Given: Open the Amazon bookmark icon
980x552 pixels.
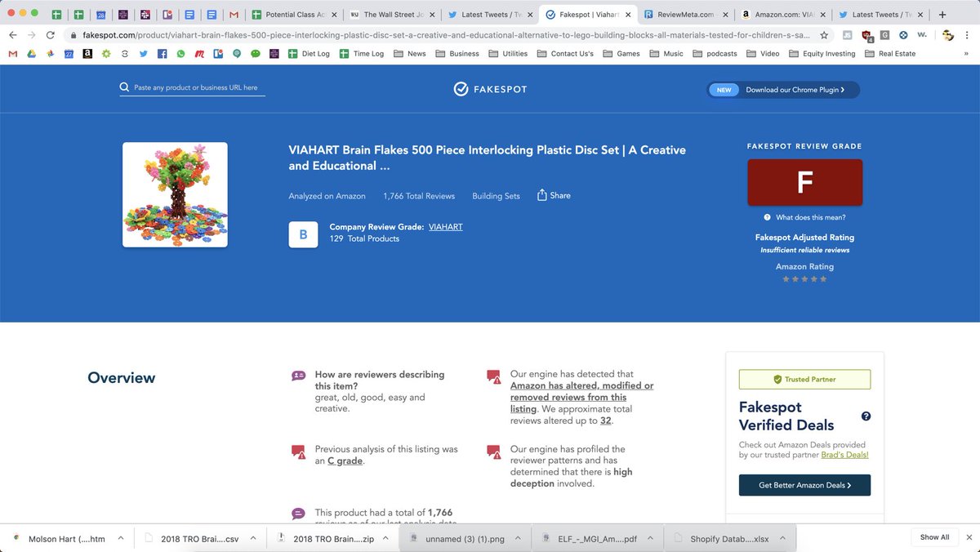Looking at the screenshot, I should [87, 54].
